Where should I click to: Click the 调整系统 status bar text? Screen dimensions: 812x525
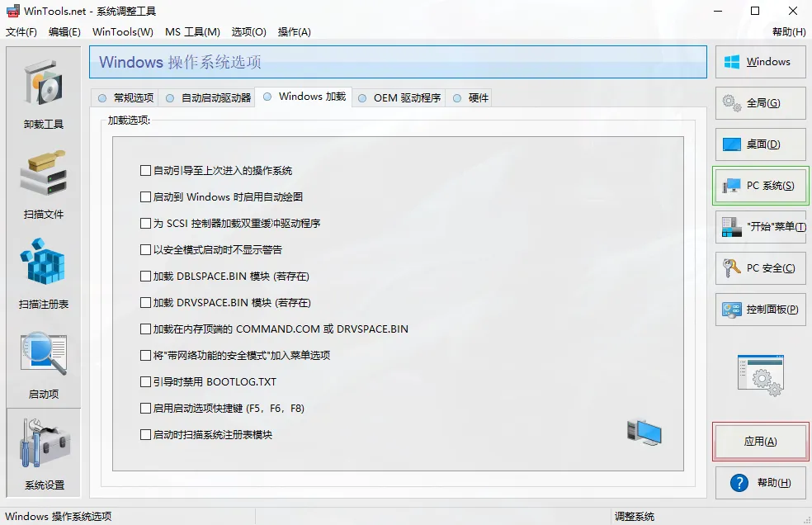click(x=635, y=517)
